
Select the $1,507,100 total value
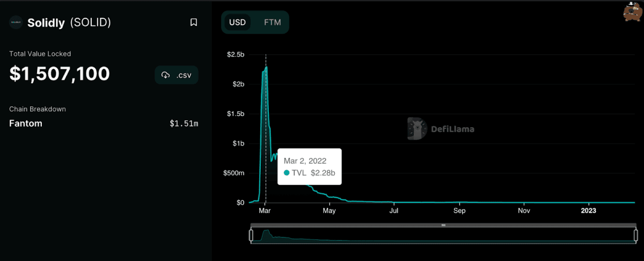tap(60, 74)
